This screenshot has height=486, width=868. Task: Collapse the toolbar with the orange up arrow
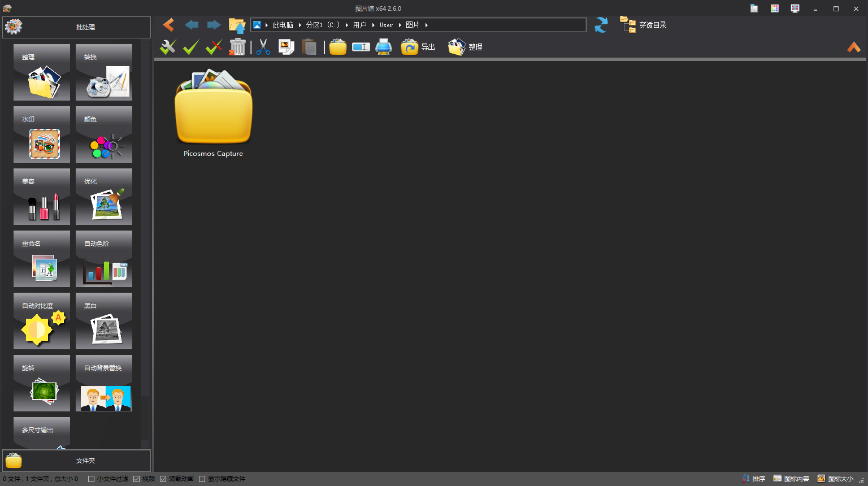click(x=854, y=47)
